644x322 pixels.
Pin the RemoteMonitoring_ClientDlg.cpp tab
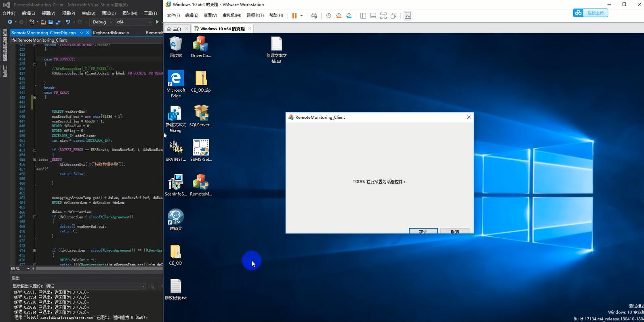[x=81, y=33]
